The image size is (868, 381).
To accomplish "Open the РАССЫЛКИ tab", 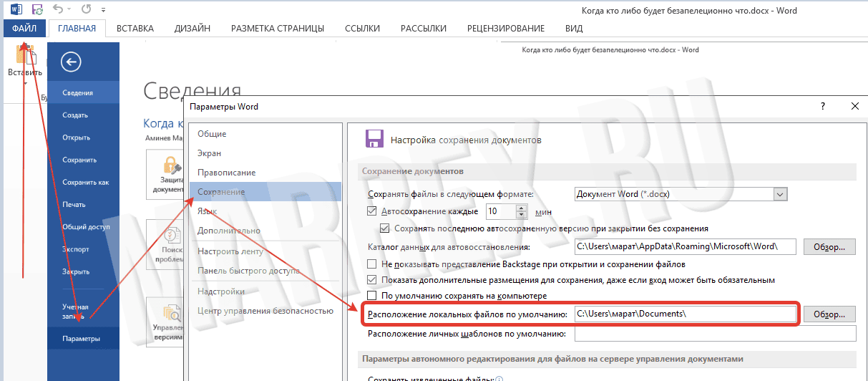I will coord(424,29).
